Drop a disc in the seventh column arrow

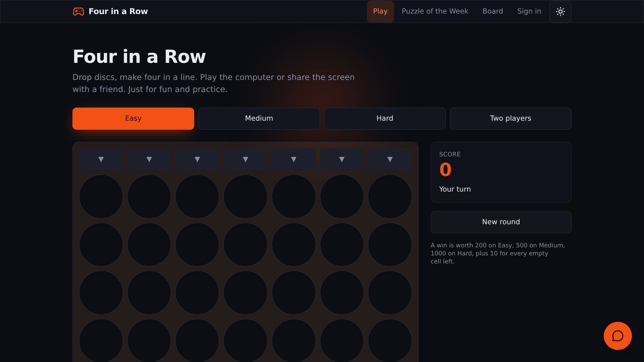coord(390,159)
